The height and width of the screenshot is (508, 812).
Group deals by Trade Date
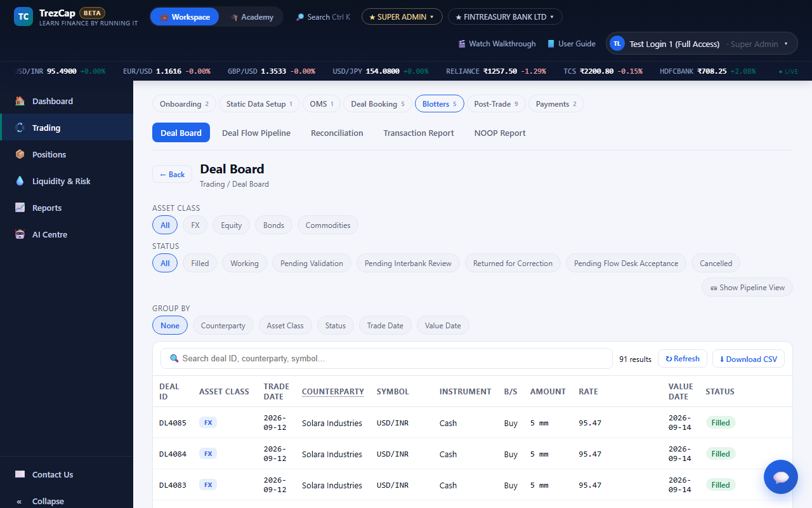click(x=385, y=326)
